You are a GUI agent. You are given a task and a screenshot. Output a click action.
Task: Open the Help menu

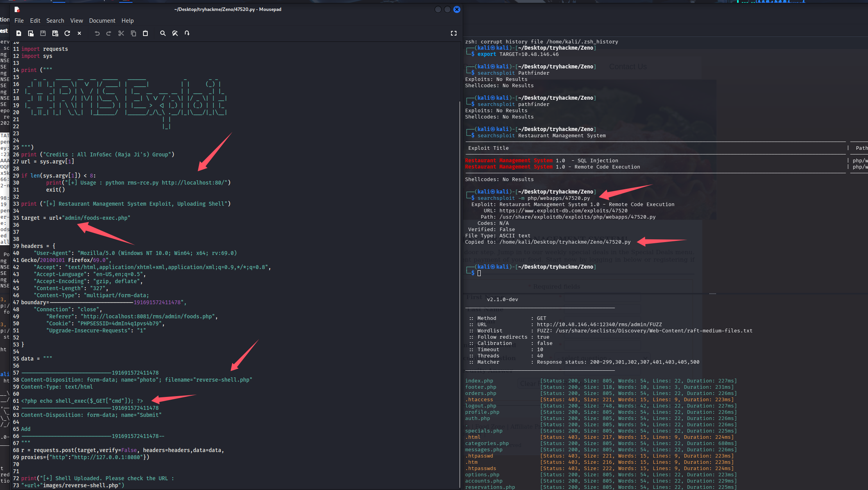127,21
